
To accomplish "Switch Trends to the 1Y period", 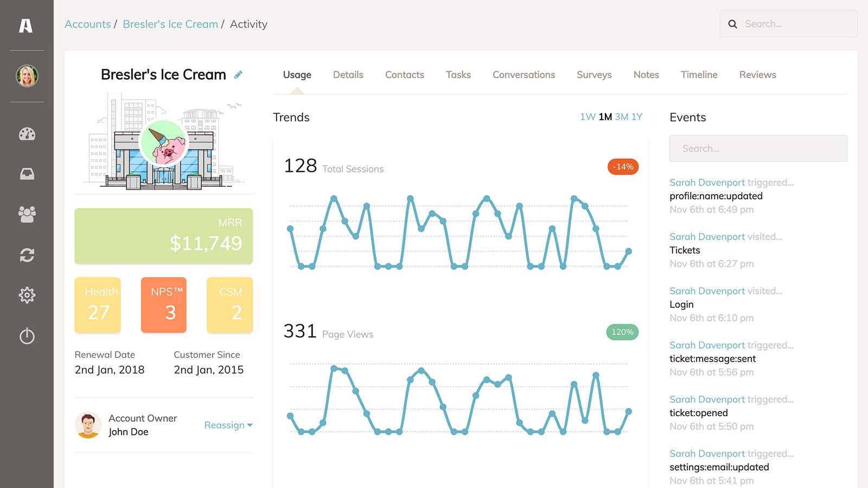I will pyautogui.click(x=636, y=117).
